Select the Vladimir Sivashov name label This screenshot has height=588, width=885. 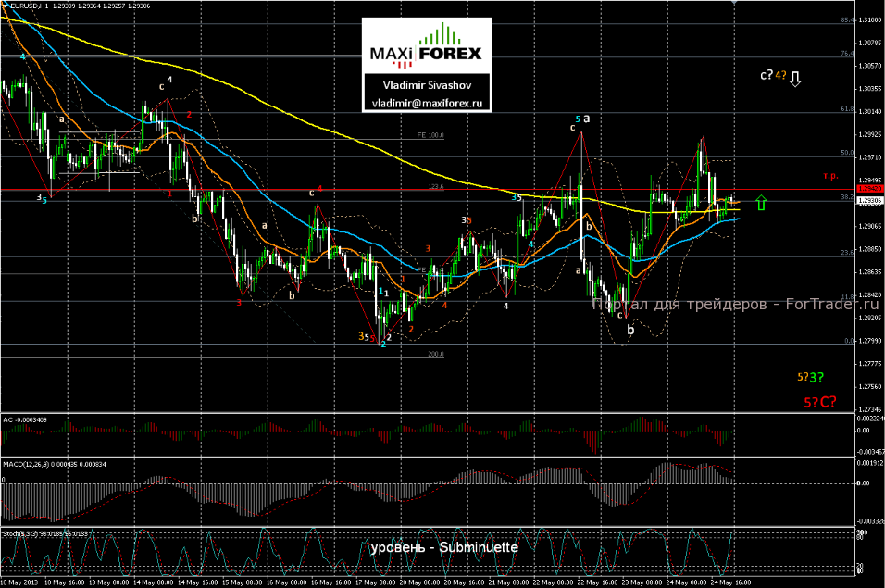[427, 85]
